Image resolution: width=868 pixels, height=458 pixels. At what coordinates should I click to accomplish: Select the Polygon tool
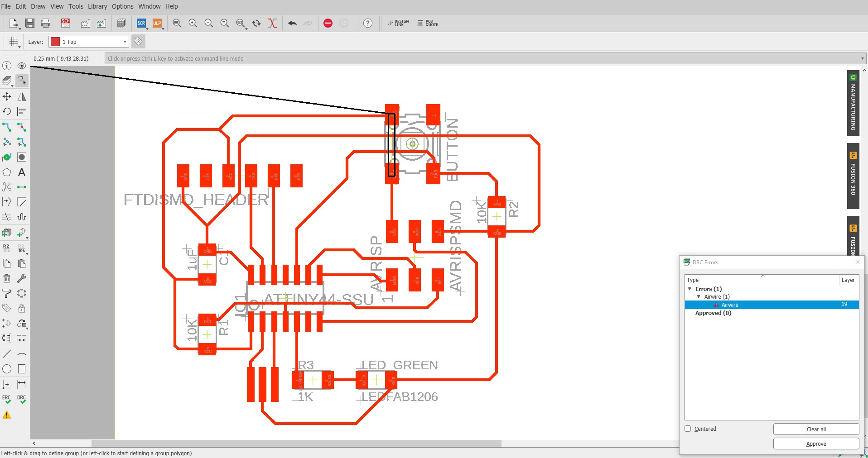tap(7, 172)
